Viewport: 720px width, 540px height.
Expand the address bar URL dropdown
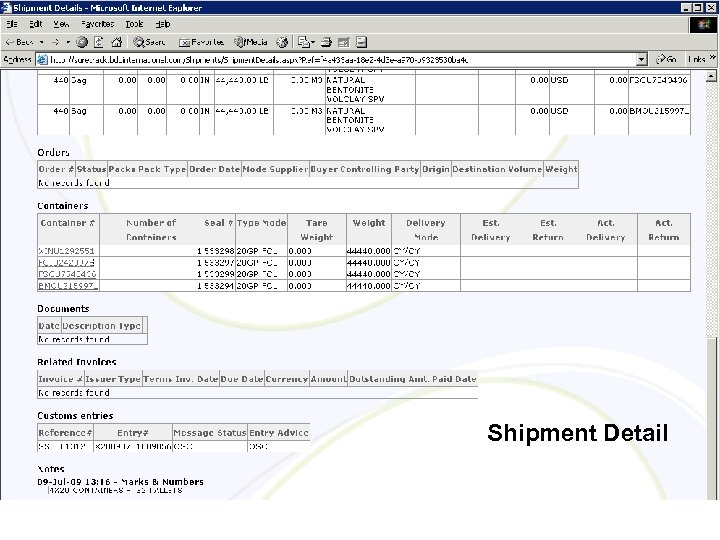[641, 59]
